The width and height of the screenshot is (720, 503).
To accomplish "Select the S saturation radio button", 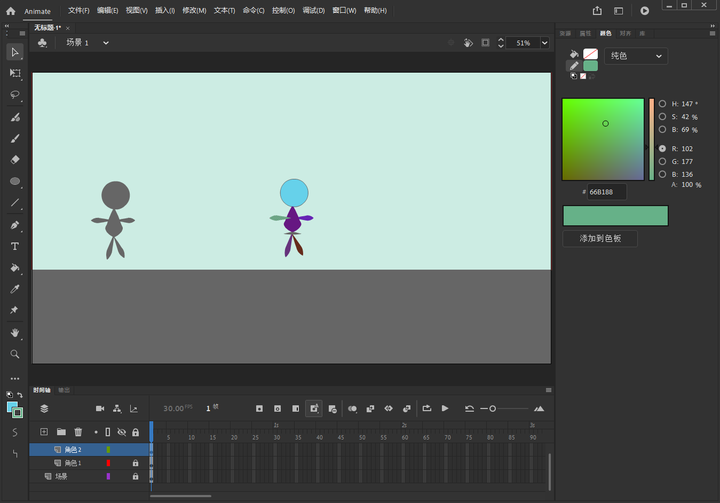I will (662, 117).
